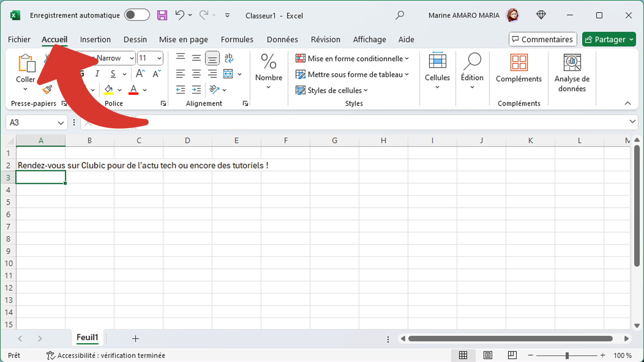Open the name box dropdown showing A3
644x362 pixels.
tap(60, 123)
